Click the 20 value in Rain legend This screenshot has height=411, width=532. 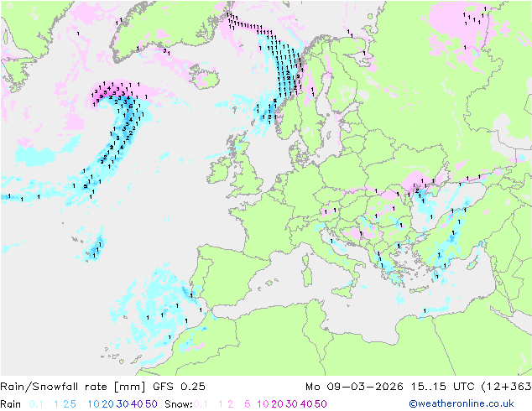click(x=108, y=404)
